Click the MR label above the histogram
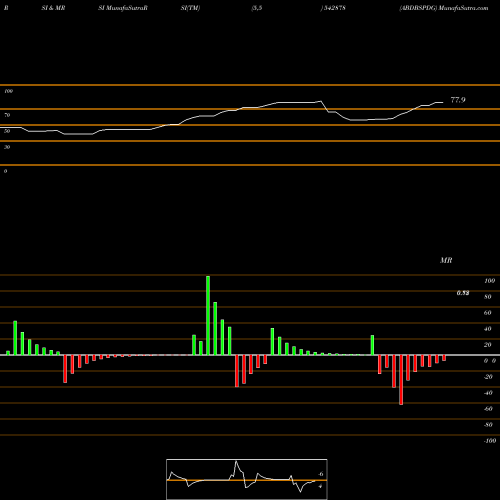 (446, 261)
